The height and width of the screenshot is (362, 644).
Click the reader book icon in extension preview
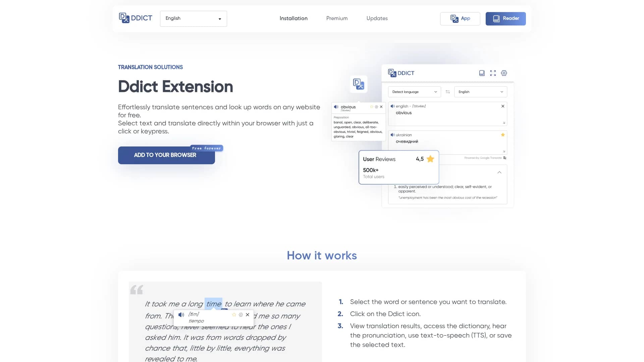[482, 73]
